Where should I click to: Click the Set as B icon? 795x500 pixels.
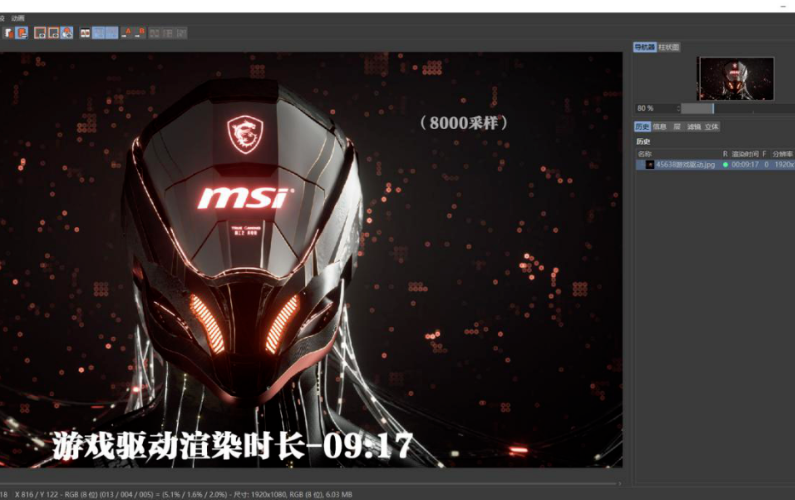click(x=140, y=33)
